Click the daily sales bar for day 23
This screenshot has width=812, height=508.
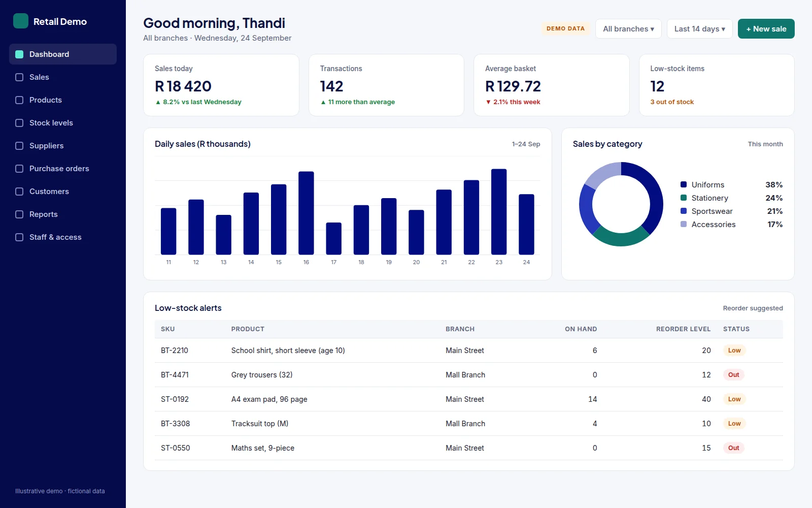(x=499, y=212)
